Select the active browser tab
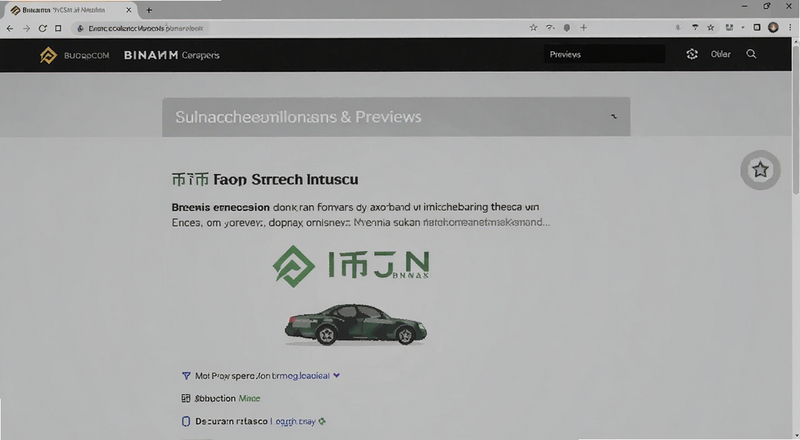 [x=69, y=10]
